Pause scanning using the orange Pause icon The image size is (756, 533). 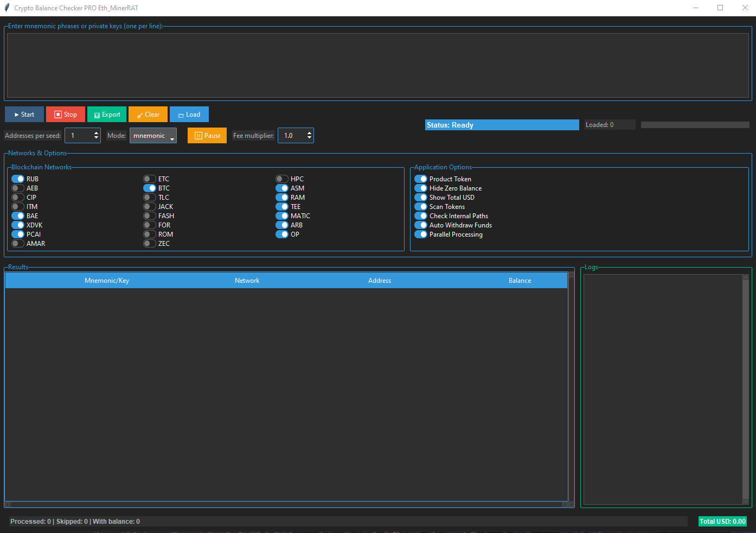click(x=197, y=135)
